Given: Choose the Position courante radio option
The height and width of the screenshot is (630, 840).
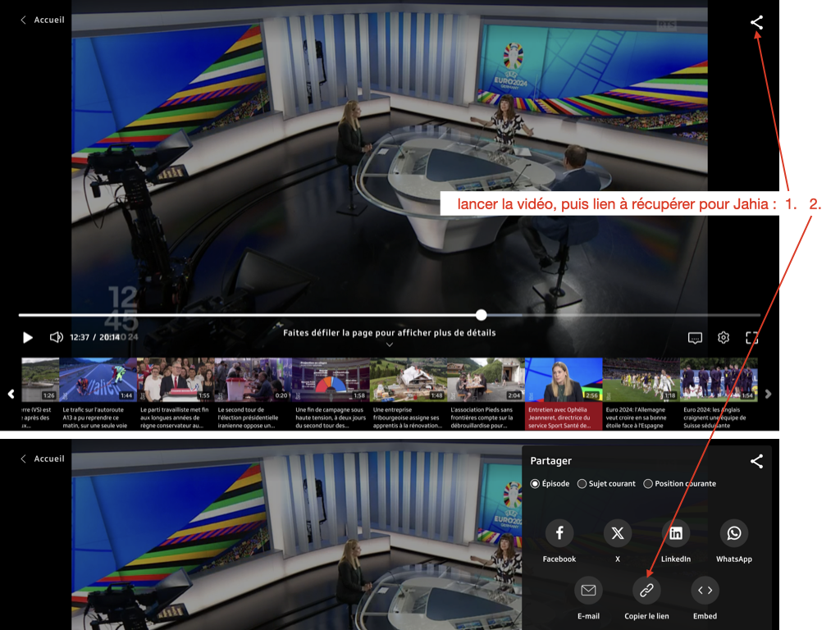Looking at the screenshot, I should tap(648, 484).
